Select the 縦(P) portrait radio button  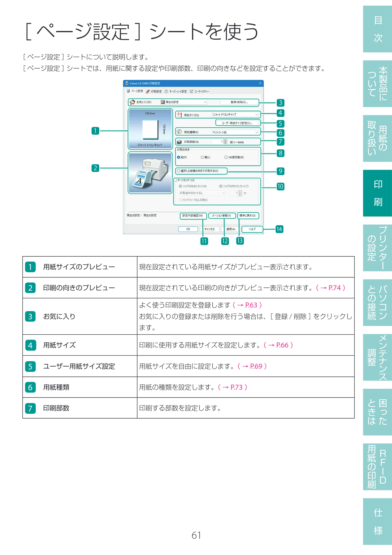click(179, 157)
